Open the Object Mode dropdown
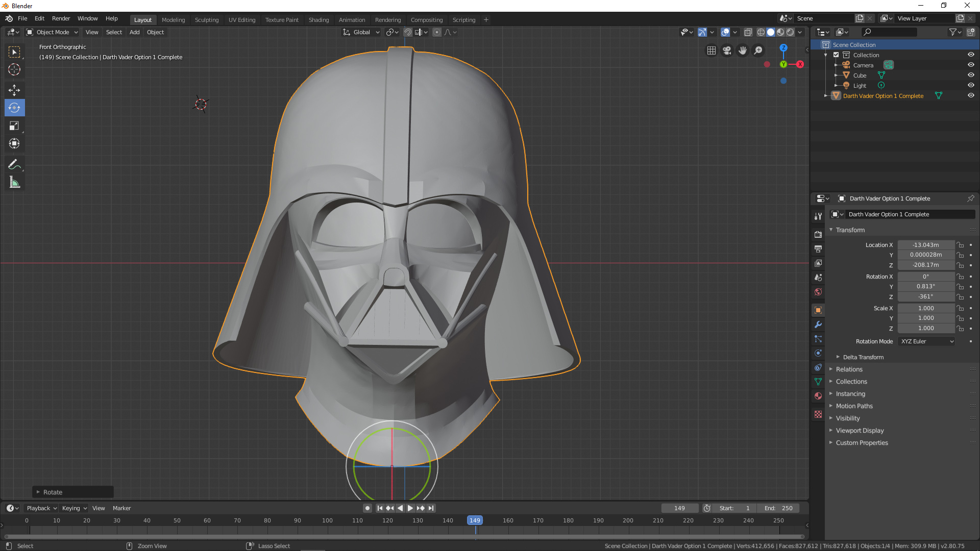The image size is (980, 551). 52,32
